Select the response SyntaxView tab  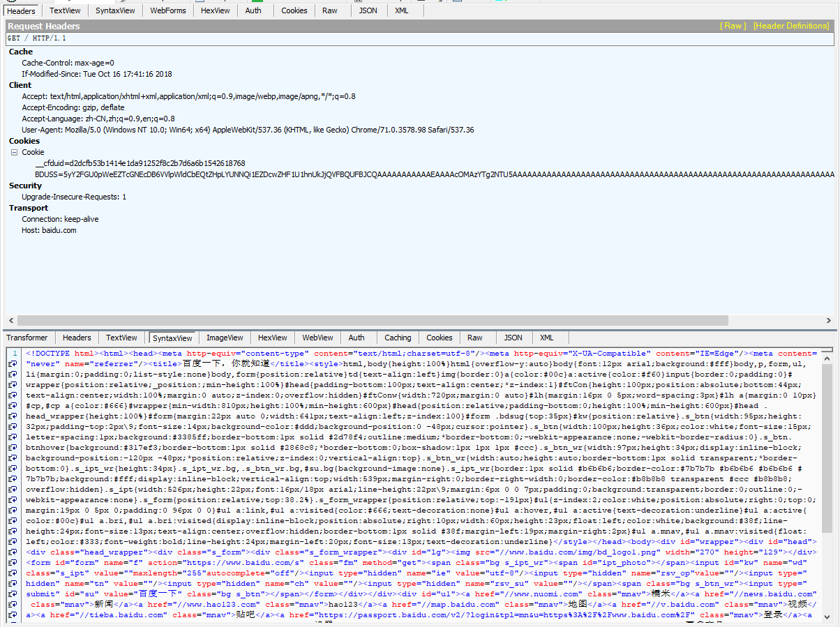[172, 338]
